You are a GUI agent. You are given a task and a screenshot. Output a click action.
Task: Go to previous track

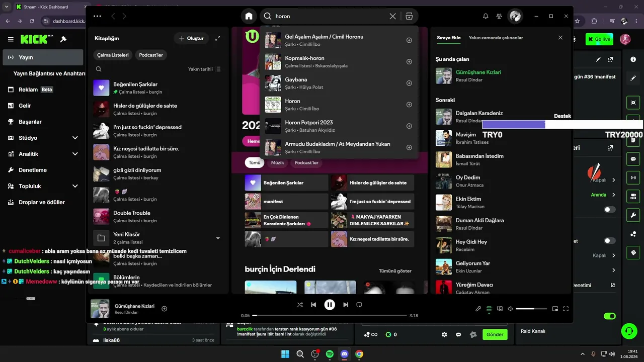313,305
